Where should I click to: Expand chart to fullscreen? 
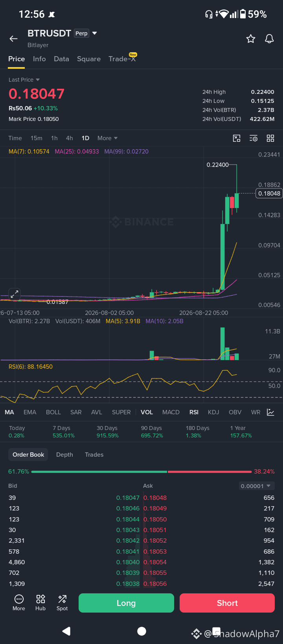point(15,294)
